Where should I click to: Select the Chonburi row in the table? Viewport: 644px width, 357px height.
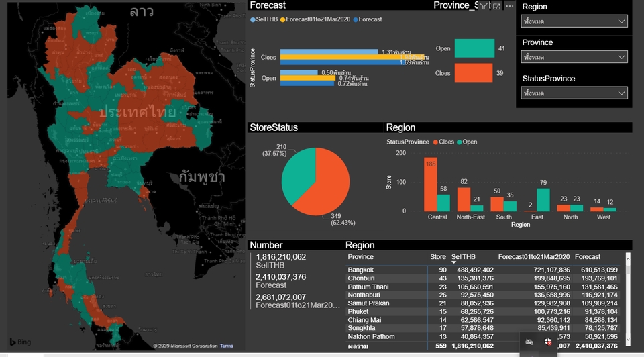tap(482, 278)
